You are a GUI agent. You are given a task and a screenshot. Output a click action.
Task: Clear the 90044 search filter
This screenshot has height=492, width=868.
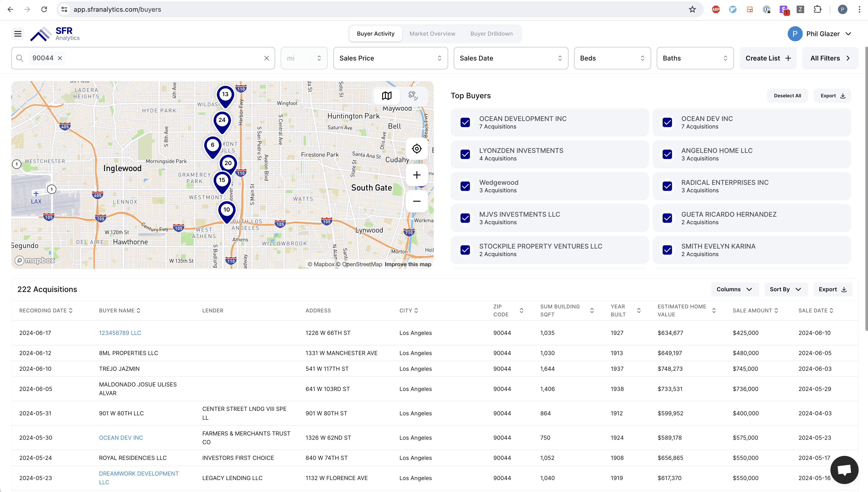pos(60,58)
